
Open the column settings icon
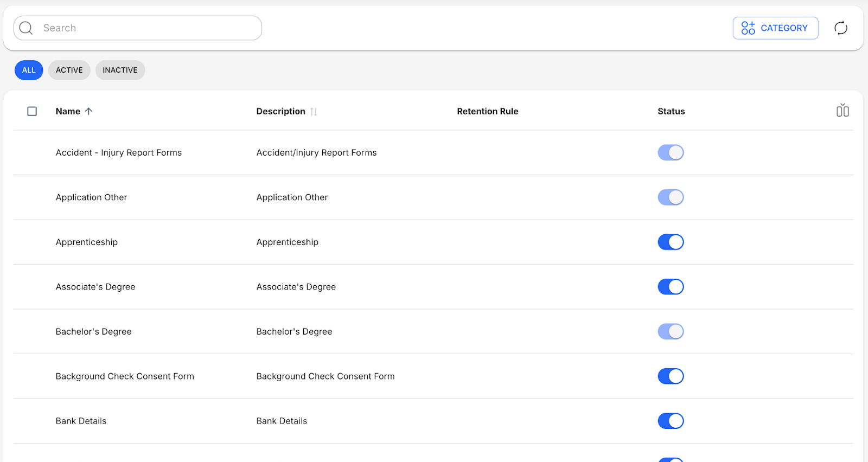coord(842,111)
